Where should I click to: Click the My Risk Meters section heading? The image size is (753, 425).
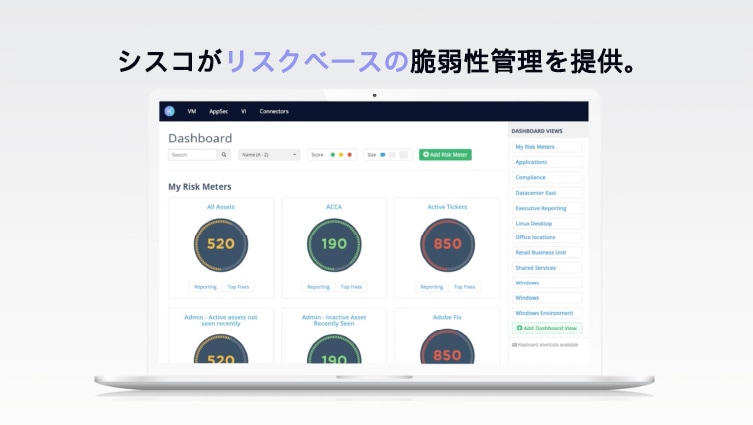click(200, 187)
